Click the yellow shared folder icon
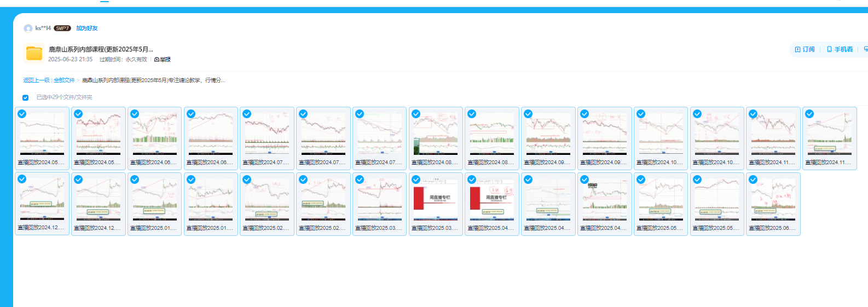 34,53
